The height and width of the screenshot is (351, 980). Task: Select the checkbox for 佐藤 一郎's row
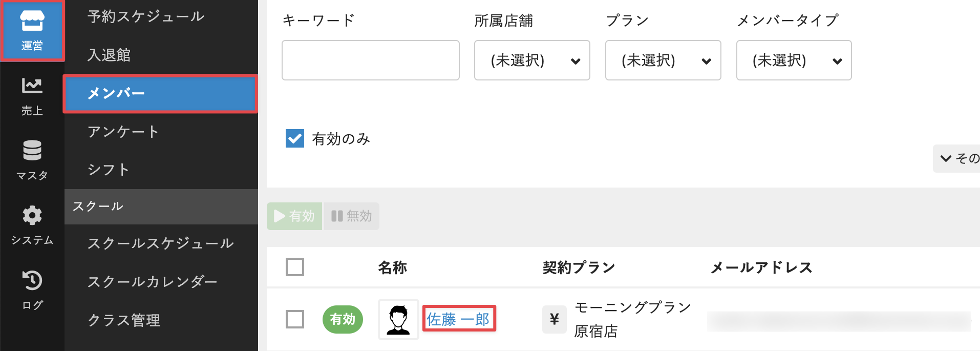point(295,319)
